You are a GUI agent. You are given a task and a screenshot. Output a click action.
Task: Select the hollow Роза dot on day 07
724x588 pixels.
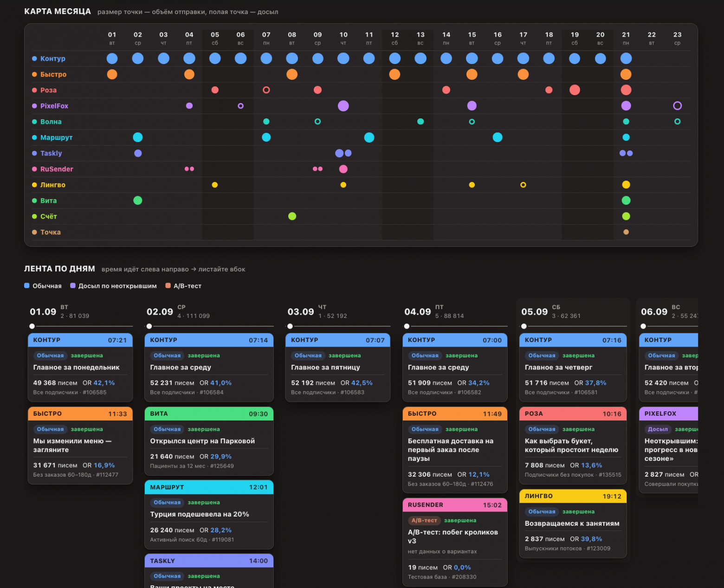coord(266,90)
